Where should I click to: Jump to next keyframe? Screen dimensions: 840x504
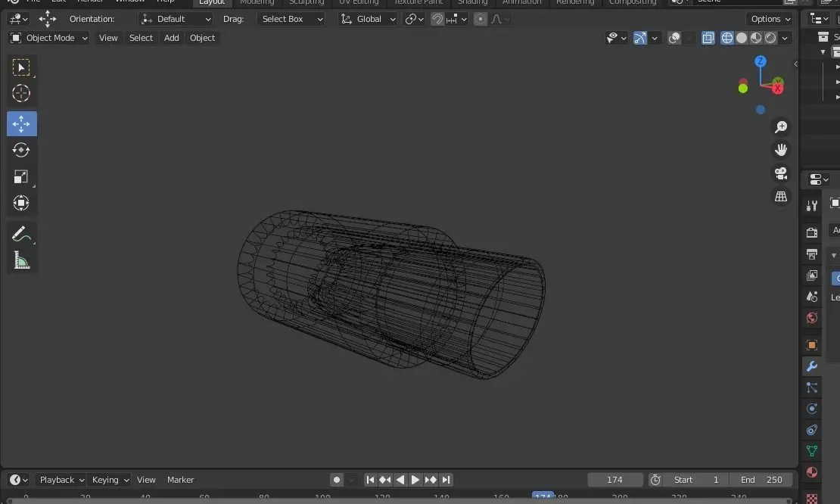431,480
